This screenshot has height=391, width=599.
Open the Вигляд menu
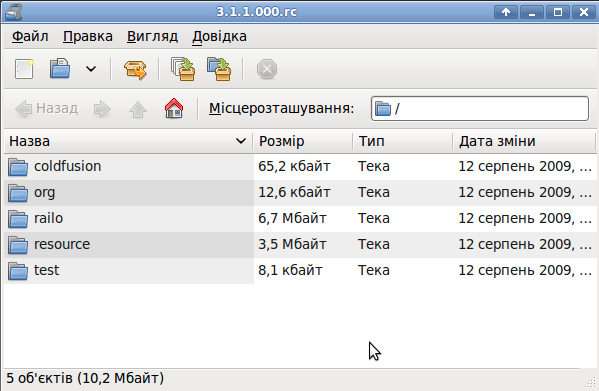(x=152, y=37)
